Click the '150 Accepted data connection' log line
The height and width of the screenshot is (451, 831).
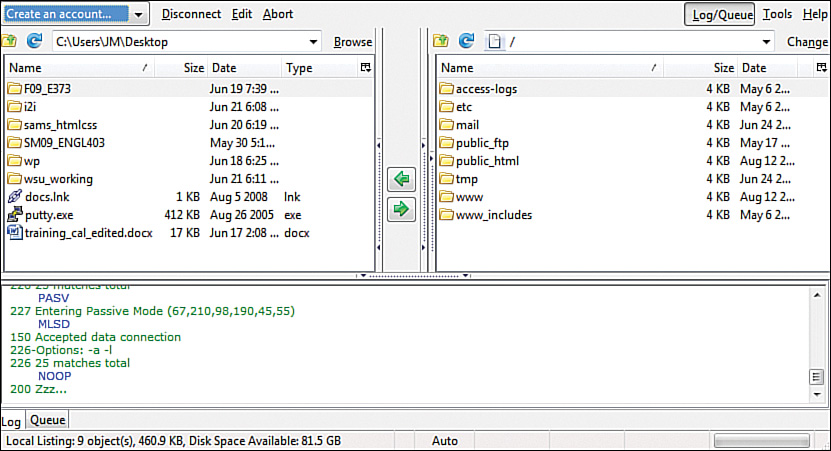pyautogui.click(x=95, y=337)
